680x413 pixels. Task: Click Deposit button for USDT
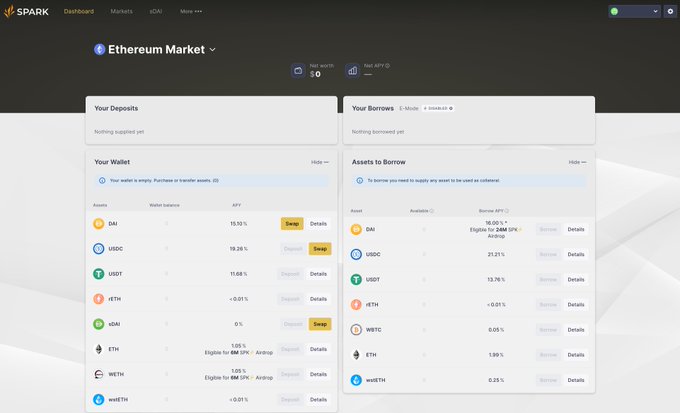pyautogui.click(x=290, y=274)
